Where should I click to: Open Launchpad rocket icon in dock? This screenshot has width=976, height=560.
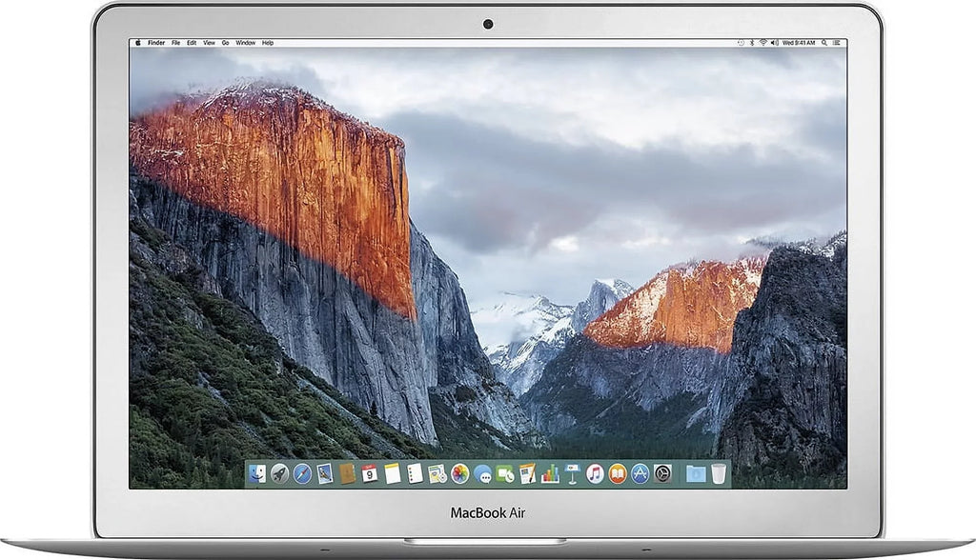(279, 474)
